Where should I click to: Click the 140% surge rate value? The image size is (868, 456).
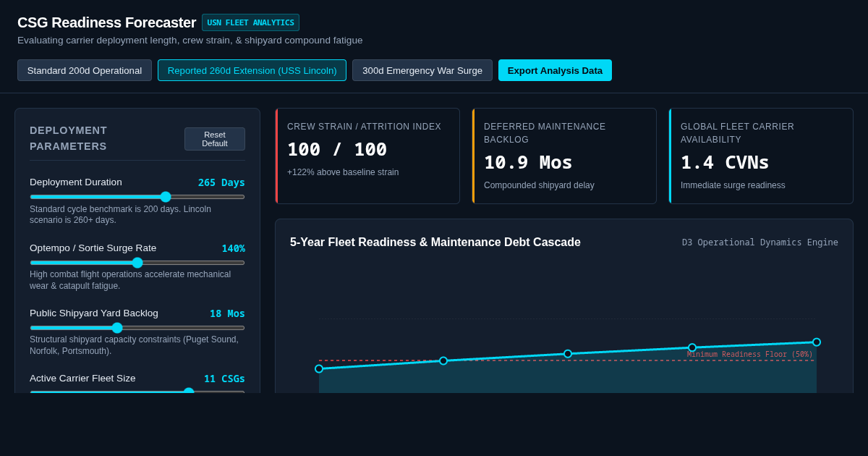(x=233, y=248)
